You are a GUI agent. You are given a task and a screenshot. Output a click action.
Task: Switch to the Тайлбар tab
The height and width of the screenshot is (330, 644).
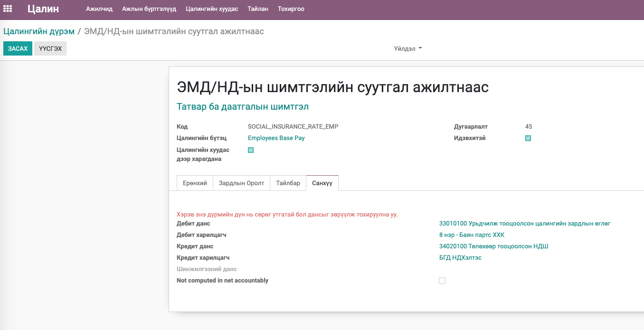(288, 183)
